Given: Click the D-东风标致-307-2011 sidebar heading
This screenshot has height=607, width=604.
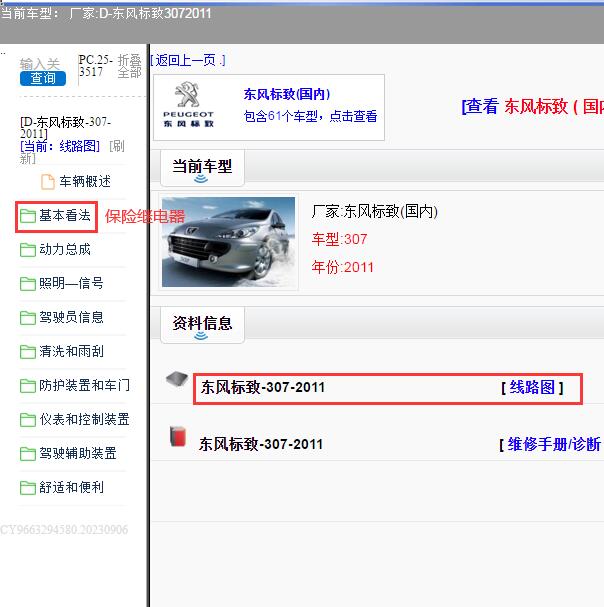Looking at the screenshot, I should pos(65,128).
